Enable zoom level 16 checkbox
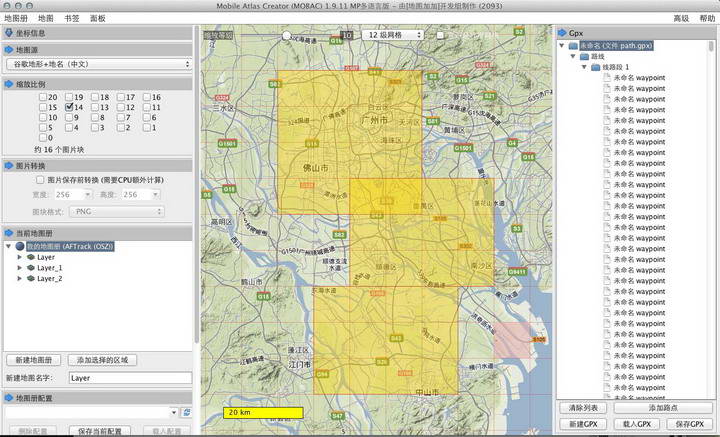 [146, 97]
